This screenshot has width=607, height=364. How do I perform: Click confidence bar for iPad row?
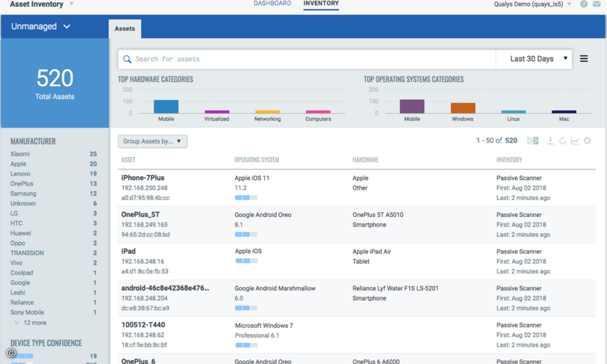click(x=246, y=261)
